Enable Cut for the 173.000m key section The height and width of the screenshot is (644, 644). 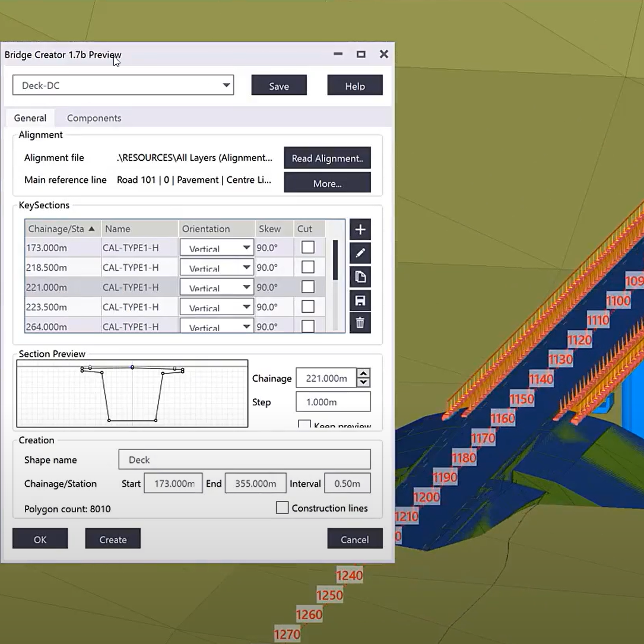(x=307, y=247)
